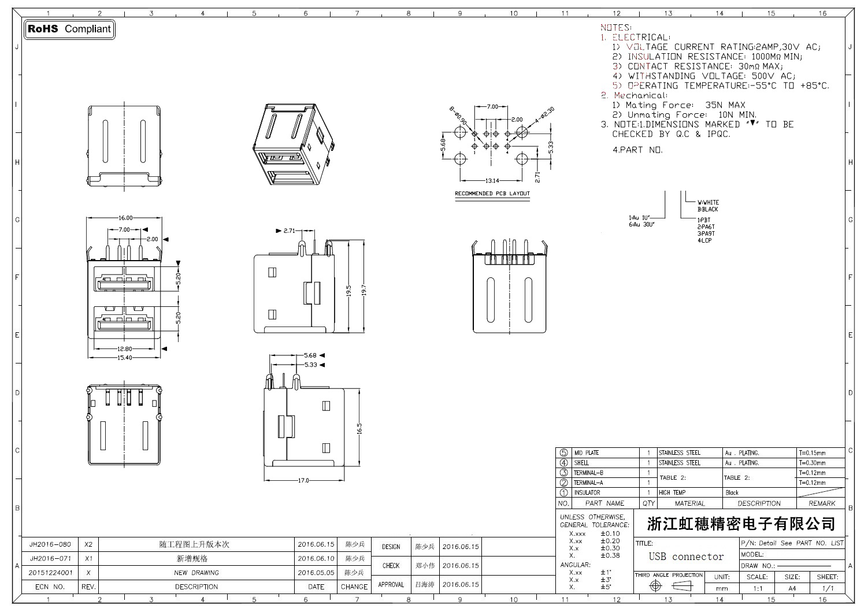Image resolution: width=868 pixels, height=612 pixels.
Task: Select circled item number 4 for SHELL
Action: click(563, 463)
